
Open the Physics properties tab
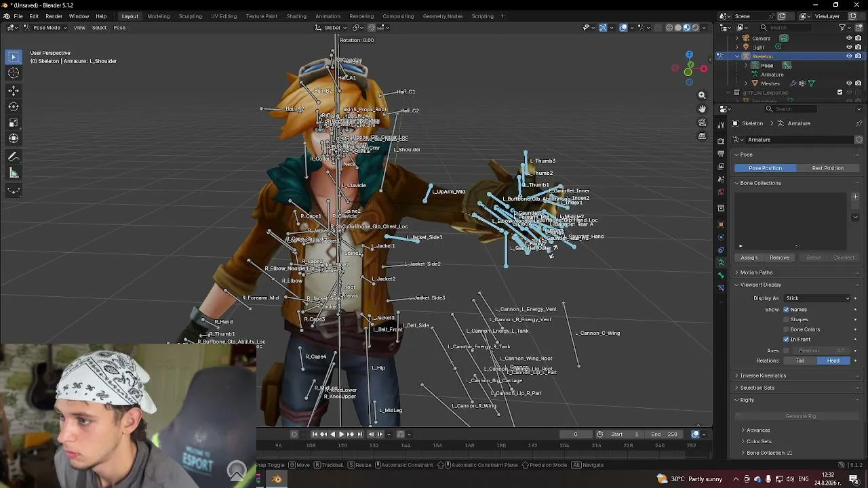click(721, 237)
